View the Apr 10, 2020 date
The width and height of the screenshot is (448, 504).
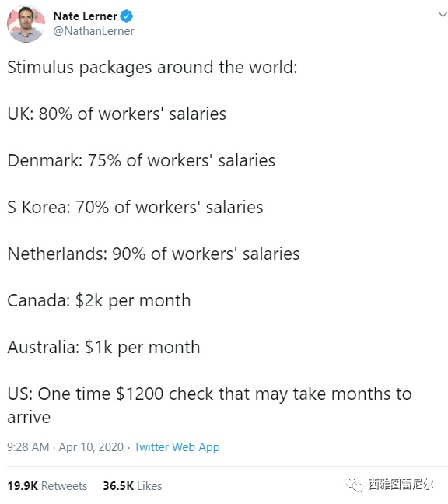pos(91,447)
